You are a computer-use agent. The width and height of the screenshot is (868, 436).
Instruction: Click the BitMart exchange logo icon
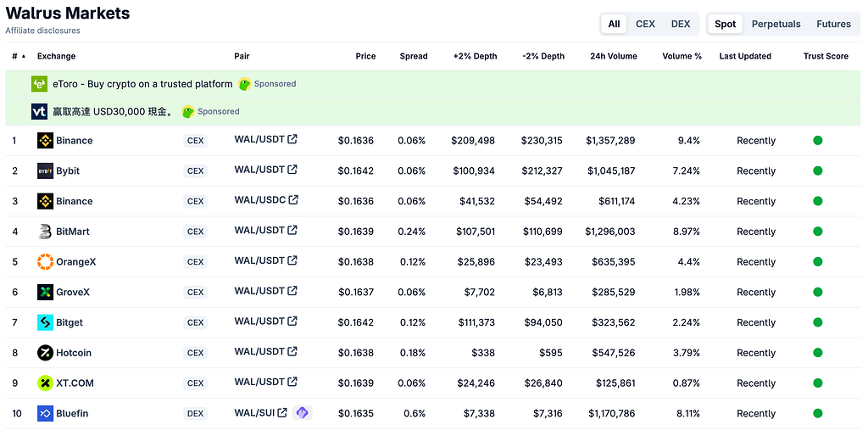(45, 232)
